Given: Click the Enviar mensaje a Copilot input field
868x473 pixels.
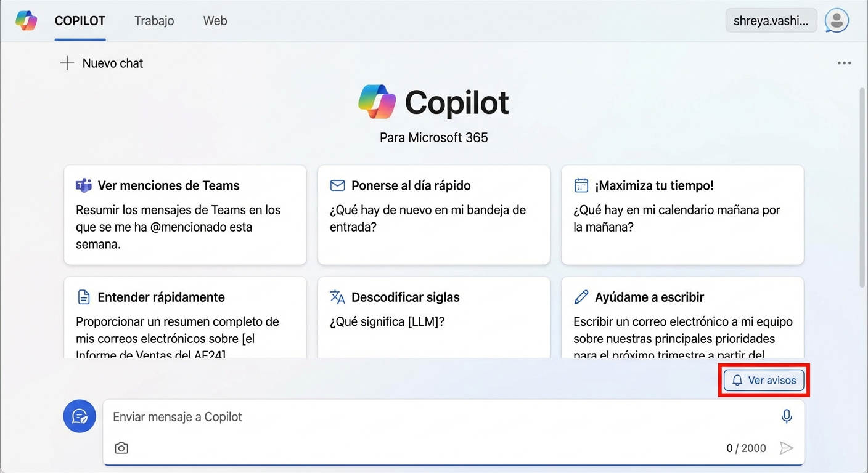Looking at the screenshot, I should pyautogui.click(x=370, y=416).
